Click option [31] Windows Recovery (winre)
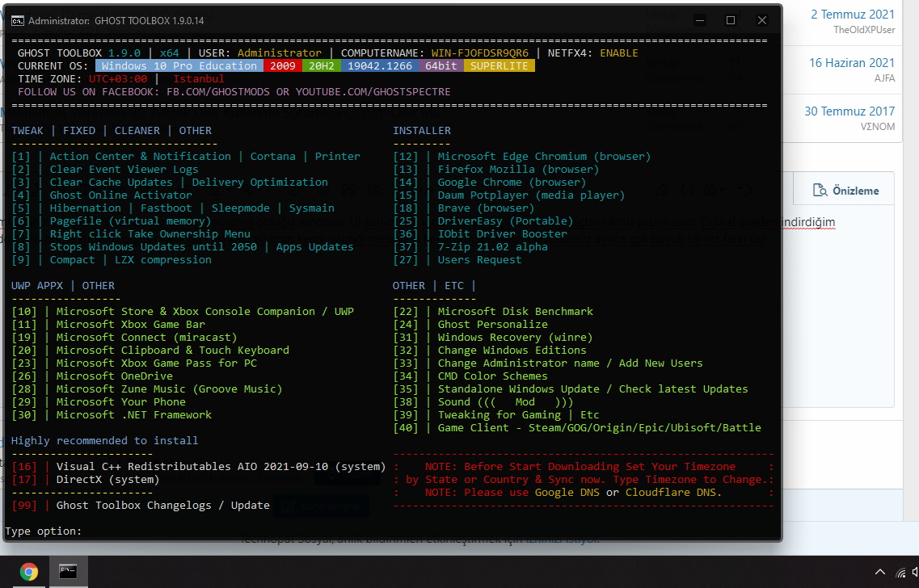The height and width of the screenshot is (588, 919). (493, 338)
